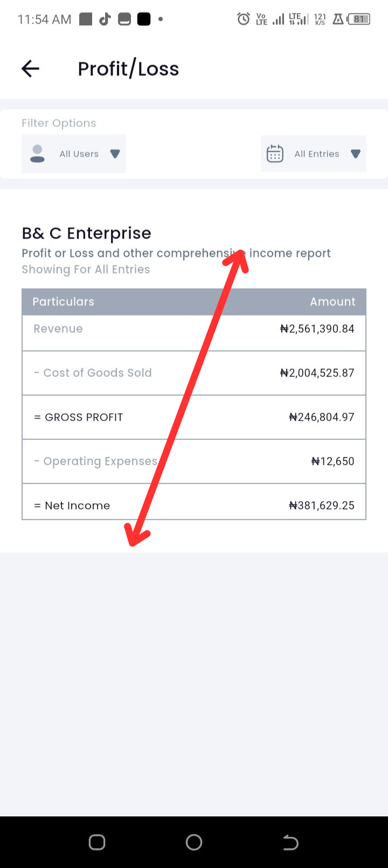The height and width of the screenshot is (868, 388).
Task: Tap the arrow next to All Users
Action: (115, 154)
